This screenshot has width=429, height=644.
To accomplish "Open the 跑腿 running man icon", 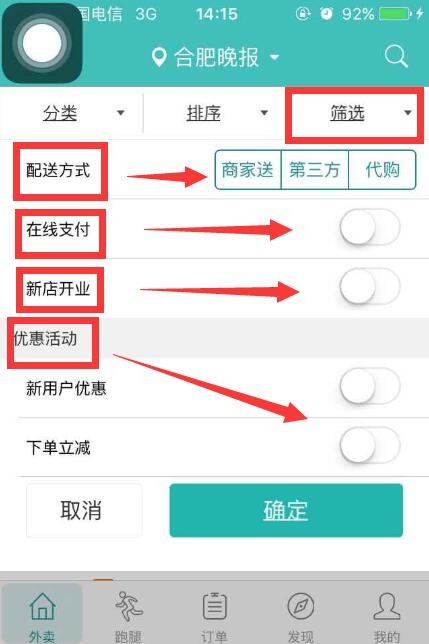I will coord(129,606).
